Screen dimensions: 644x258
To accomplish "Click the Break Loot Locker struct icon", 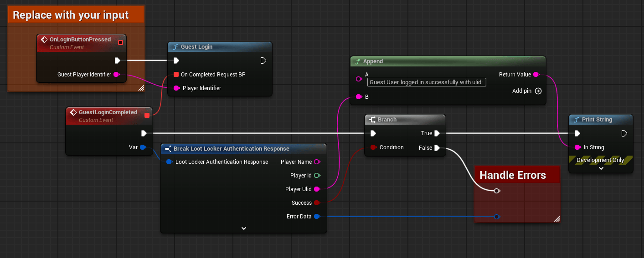I will click(x=168, y=149).
